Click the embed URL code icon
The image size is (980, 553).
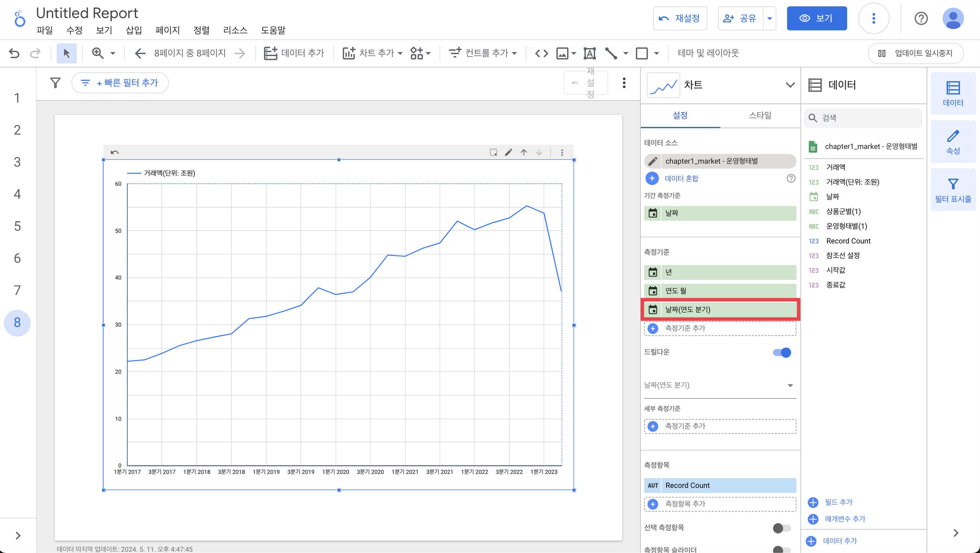[x=541, y=53]
